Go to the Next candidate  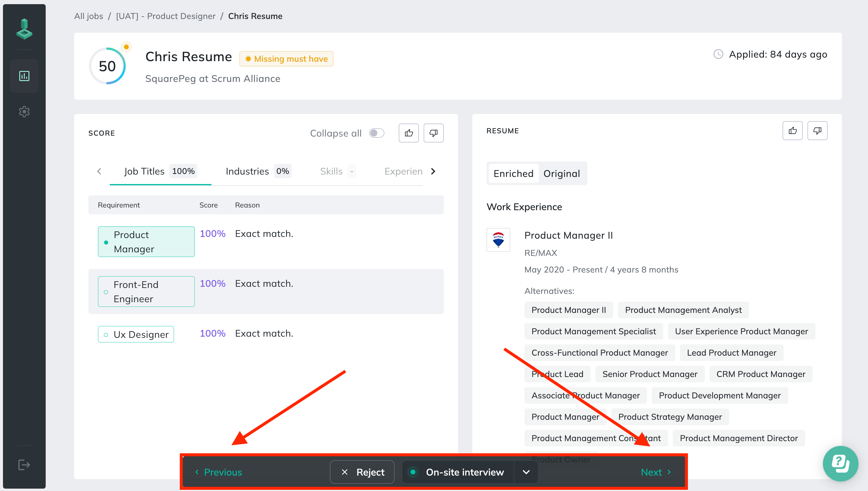coord(656,472)
